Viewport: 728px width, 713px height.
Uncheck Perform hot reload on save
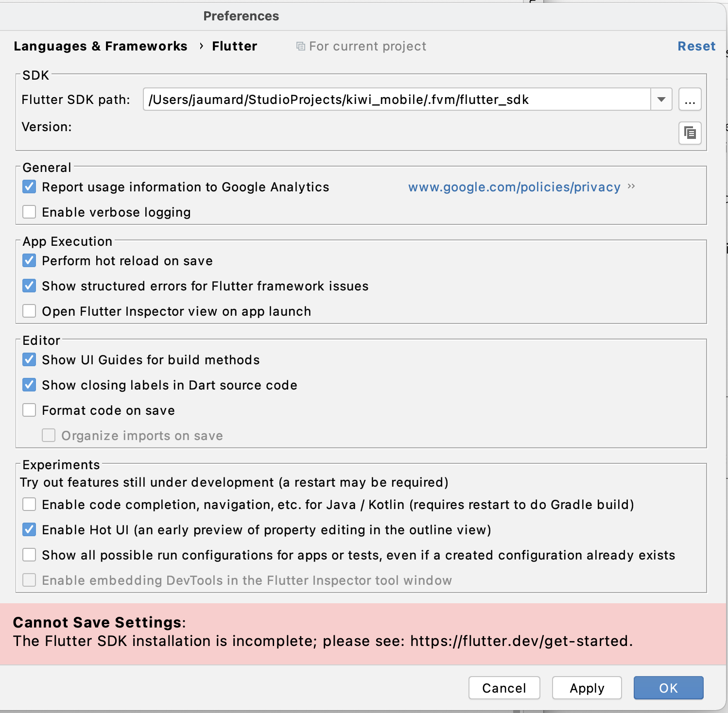29,260
